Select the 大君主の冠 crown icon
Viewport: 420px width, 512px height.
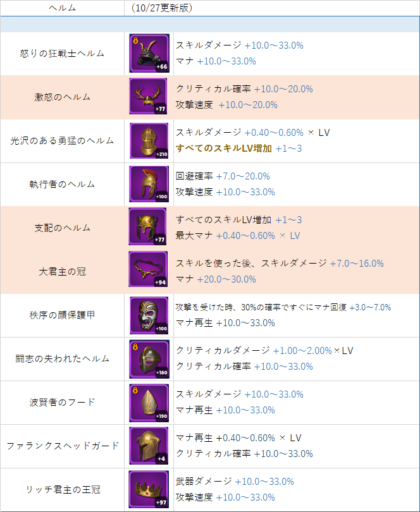(x=148, y=269)
